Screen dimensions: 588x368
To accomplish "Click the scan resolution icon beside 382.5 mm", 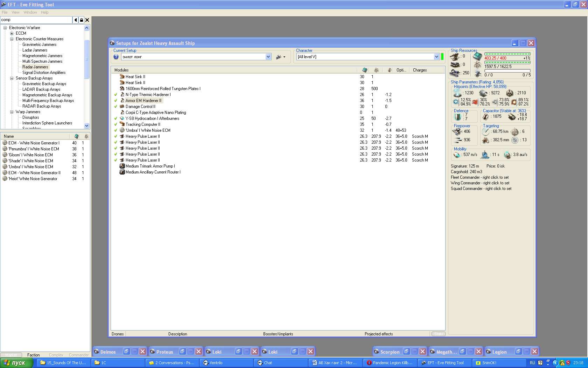I will pos(485,140).
